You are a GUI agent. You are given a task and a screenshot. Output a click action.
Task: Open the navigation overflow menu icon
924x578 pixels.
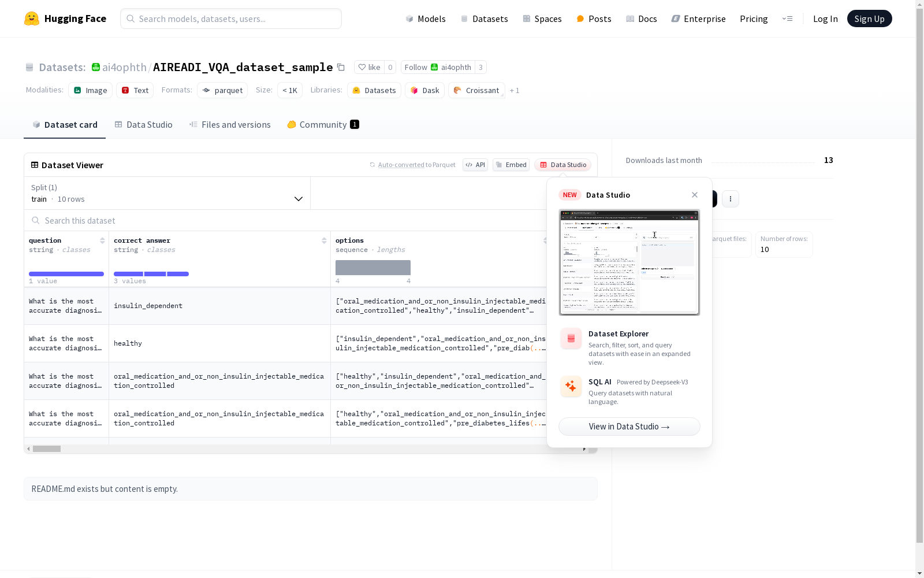point(787,18)
